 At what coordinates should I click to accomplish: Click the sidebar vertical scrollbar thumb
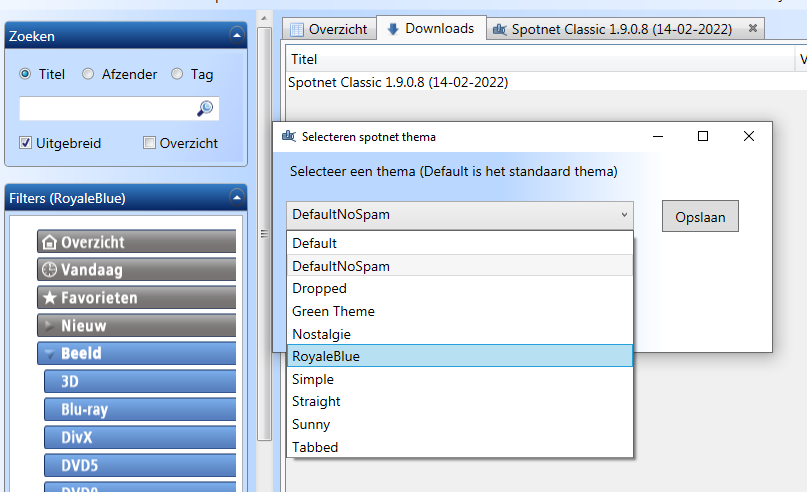[265, 234]
